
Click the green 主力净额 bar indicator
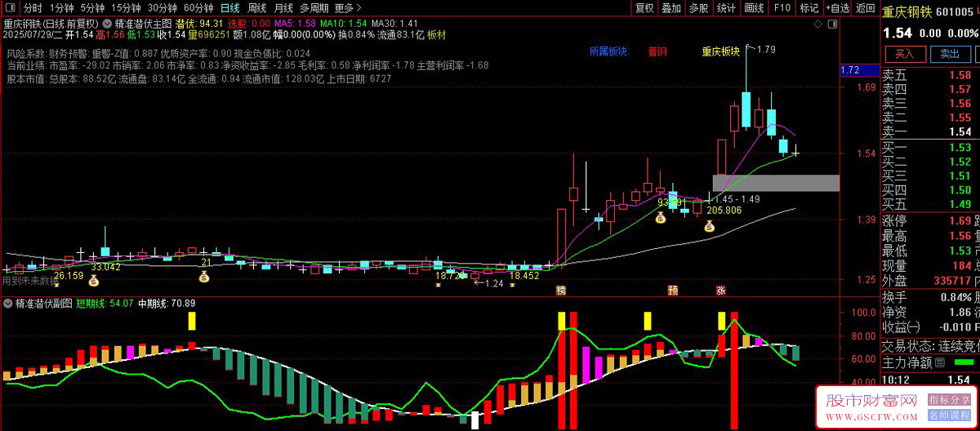pyautogui.click(x=964, y=362)
